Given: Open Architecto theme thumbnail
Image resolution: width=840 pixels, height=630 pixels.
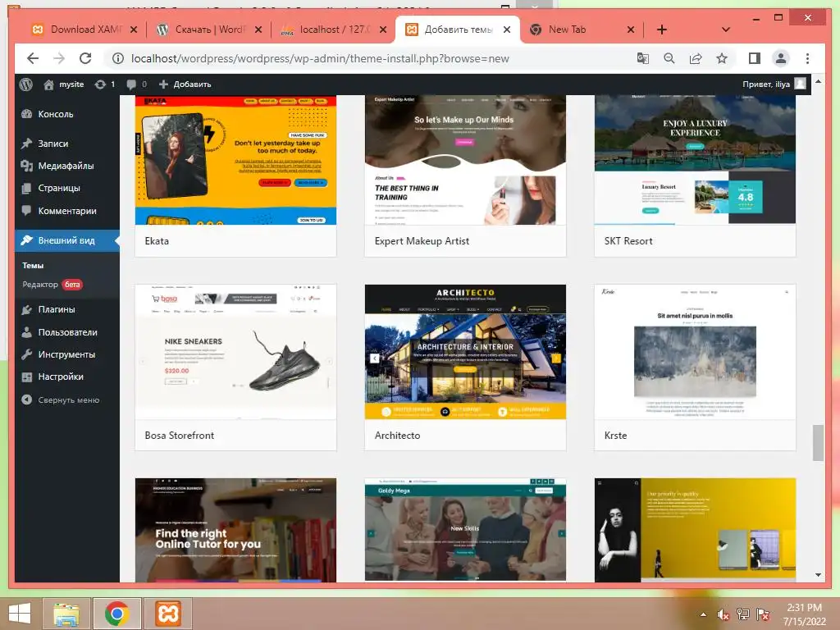Looking at the screenshot, I should point(465,352).
